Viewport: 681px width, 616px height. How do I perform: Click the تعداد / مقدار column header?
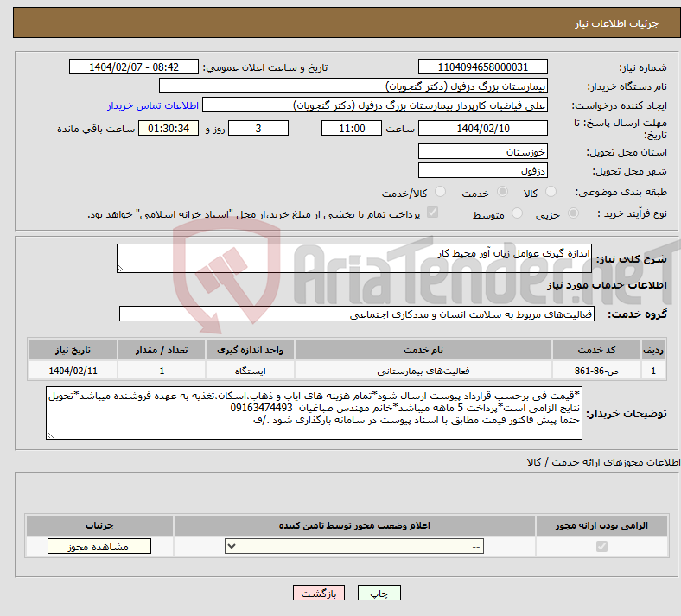pyautogui.click(x=162, y=350)
